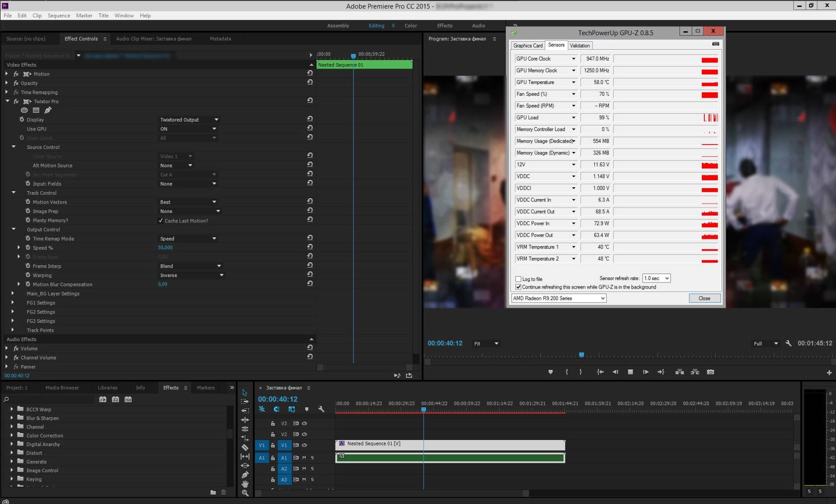Select the Pen tool in tools panel

click(x=245, y=475)
